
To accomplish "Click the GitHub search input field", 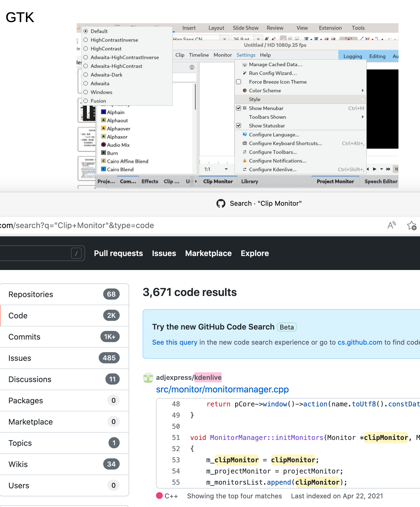I will click(42, 253).
